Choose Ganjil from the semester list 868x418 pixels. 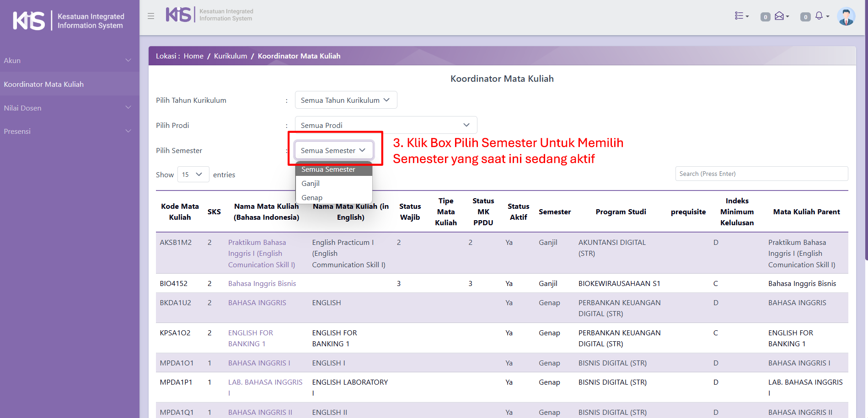[311, 183]
